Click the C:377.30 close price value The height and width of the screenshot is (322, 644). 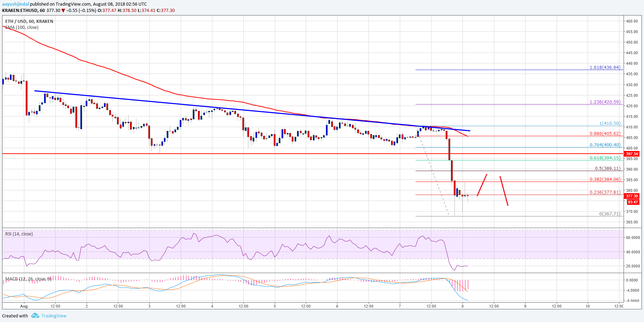(x=166, y=11)
